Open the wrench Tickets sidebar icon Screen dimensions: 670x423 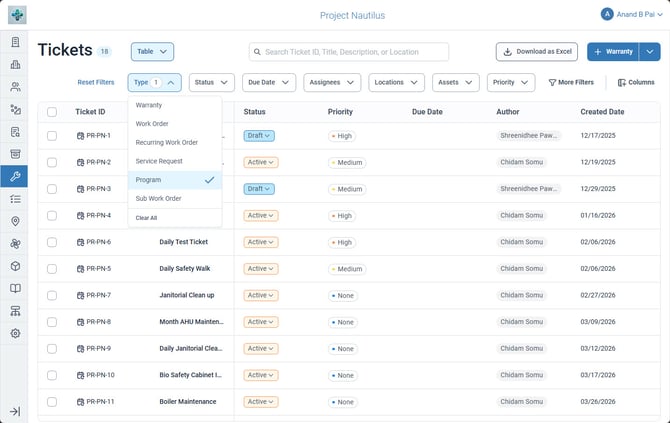pyautogui.click(x=15, y=176)
